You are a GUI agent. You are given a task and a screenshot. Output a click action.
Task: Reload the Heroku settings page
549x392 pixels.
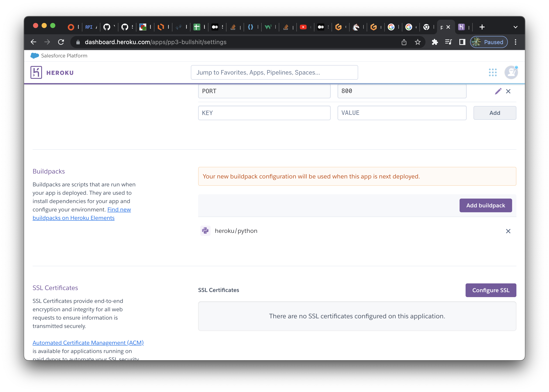[61, 42]
